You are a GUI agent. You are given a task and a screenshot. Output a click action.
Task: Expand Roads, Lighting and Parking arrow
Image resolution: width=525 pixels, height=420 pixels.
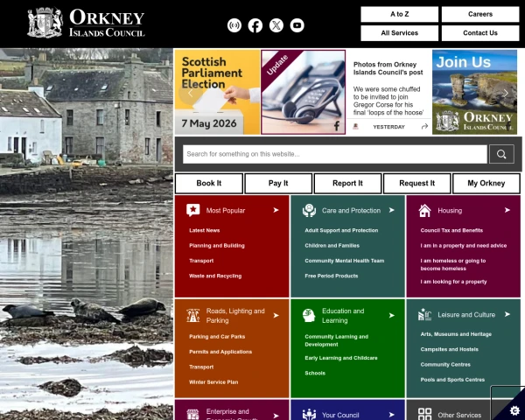click(x=276, y=315)
